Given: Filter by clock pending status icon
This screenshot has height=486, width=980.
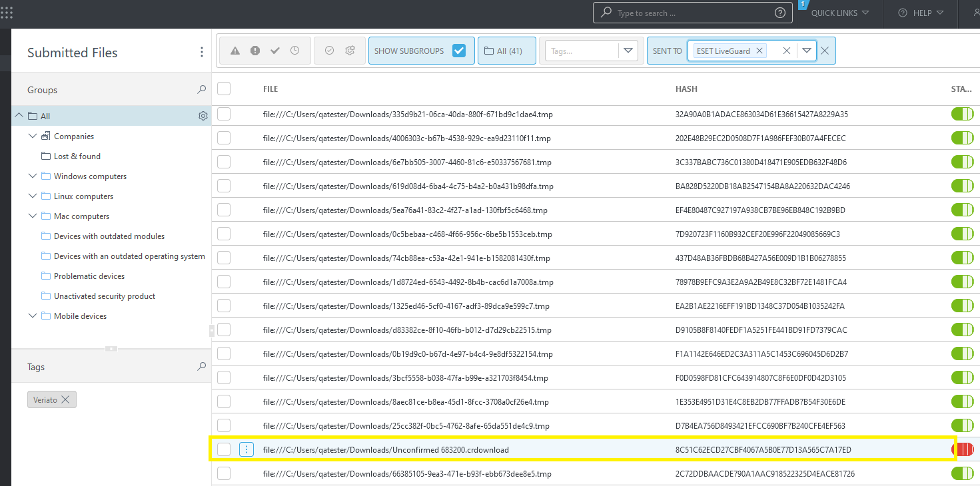Looking at the screenshot, I should click(x=295, y=51).
